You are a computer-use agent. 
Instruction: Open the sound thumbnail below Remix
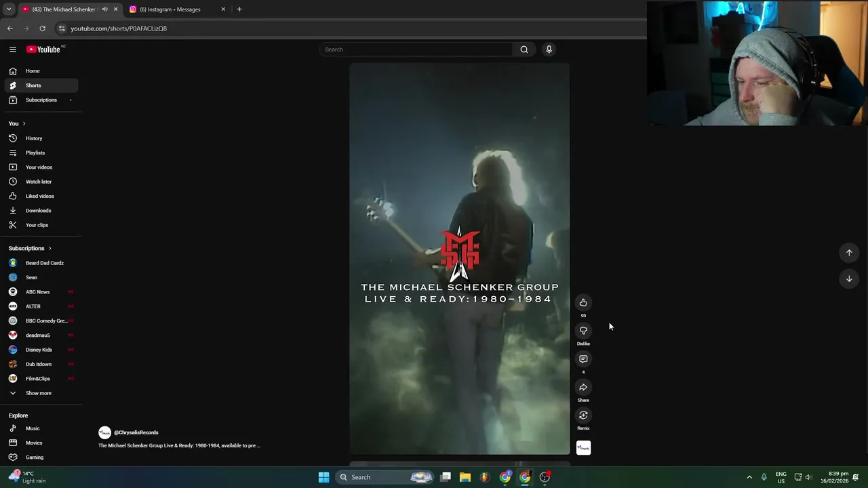pyautogui.click(x=583, y=447)
